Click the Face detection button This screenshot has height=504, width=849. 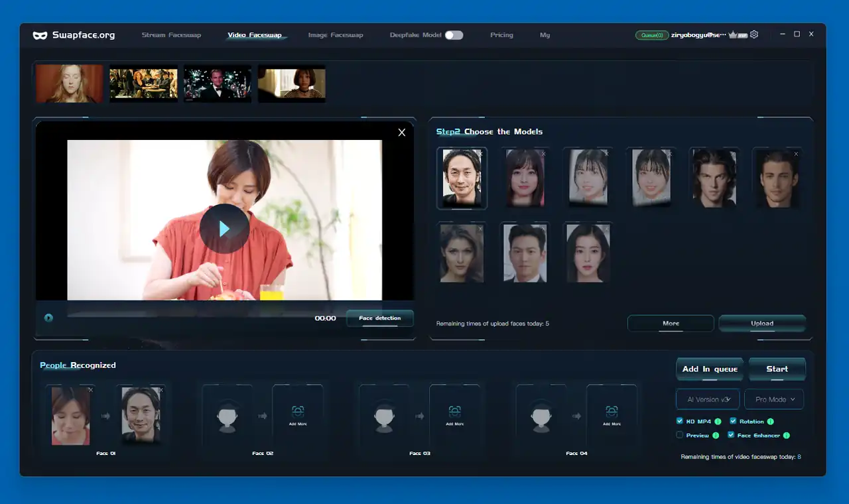(380, 318)
